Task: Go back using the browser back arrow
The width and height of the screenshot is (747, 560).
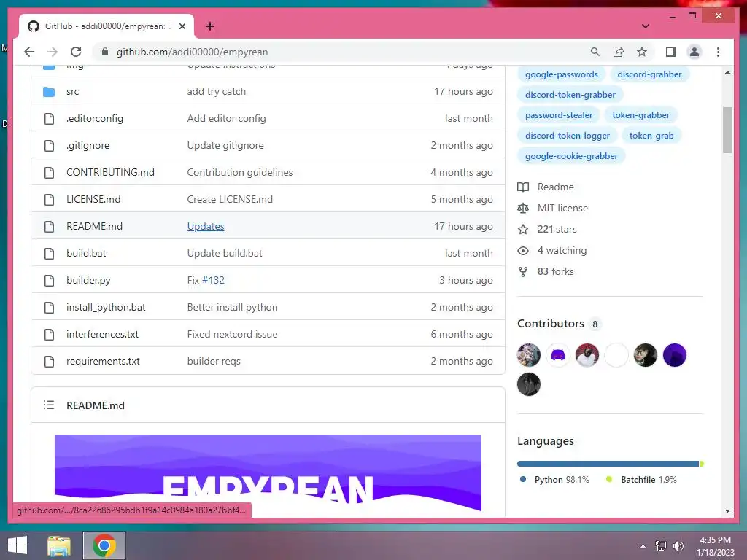Action: tap(29, 52)
